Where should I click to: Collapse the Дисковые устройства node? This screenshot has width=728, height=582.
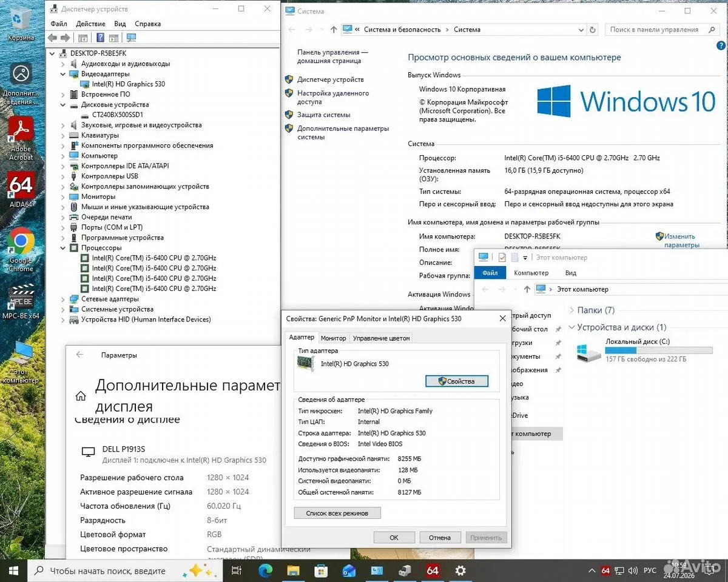point(63,104)
